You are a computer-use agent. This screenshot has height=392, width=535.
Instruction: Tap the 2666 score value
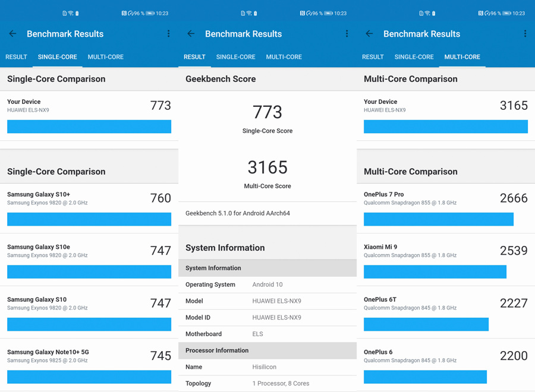coord(514,198)
